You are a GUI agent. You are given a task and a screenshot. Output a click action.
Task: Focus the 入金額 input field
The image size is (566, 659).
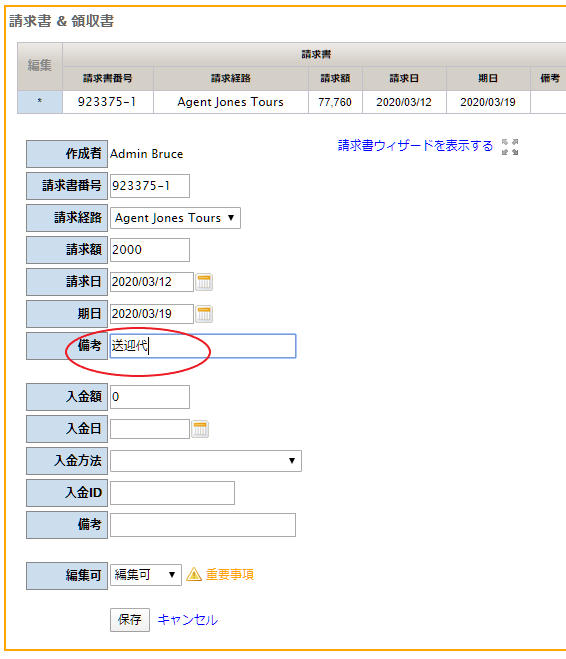tap(150, 397)
